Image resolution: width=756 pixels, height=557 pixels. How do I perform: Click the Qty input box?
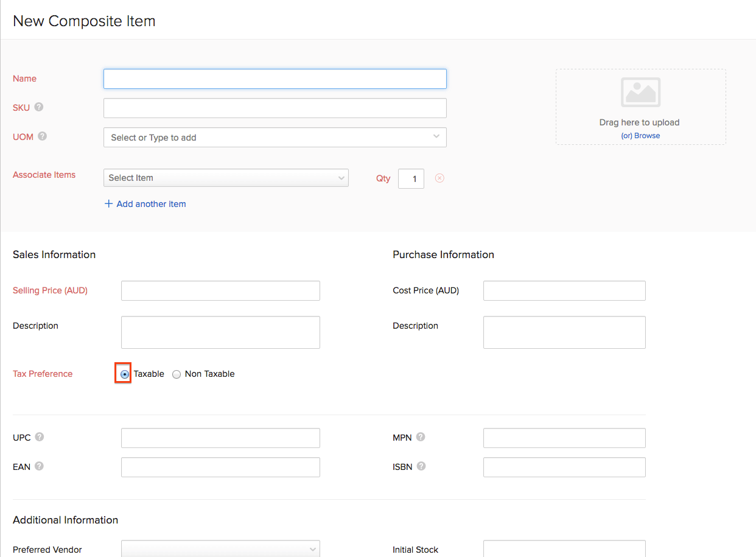click(x=411, y=179)
